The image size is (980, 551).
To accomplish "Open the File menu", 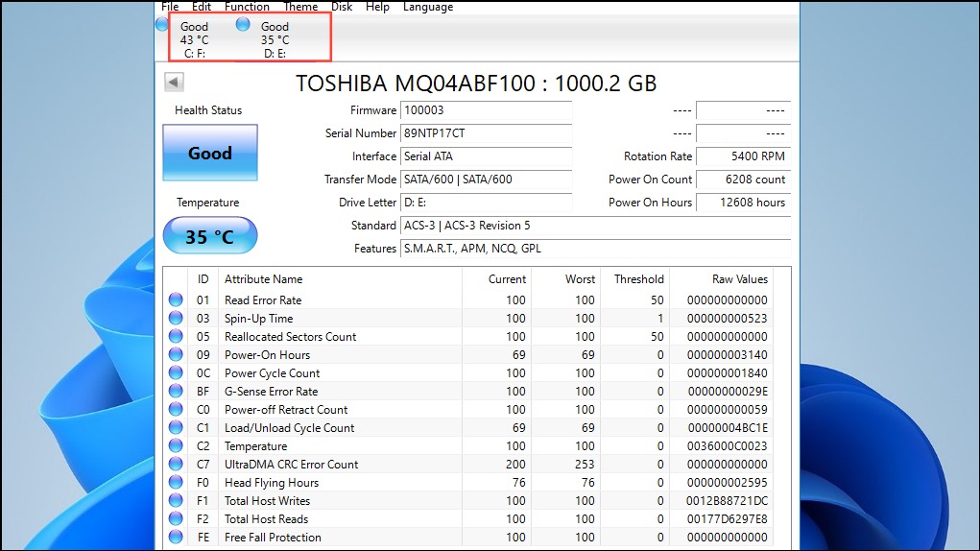I will tap(170, 7).
